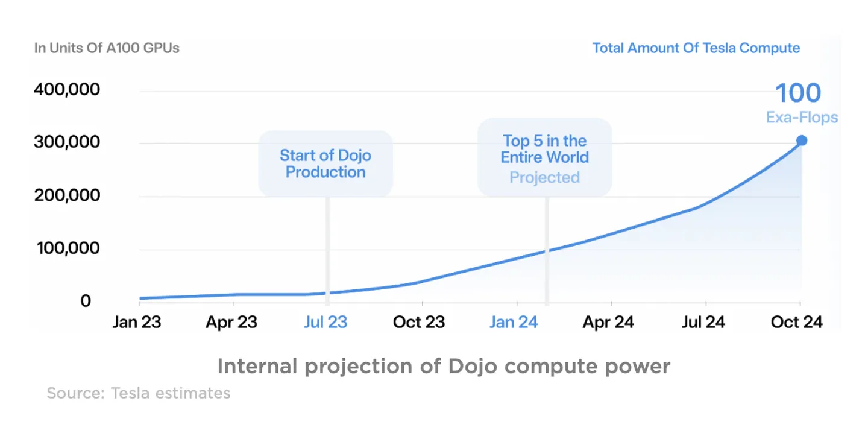The image size is (868, 439).
Task: Select the Apr 23 axis label
Action: [231, 322]
